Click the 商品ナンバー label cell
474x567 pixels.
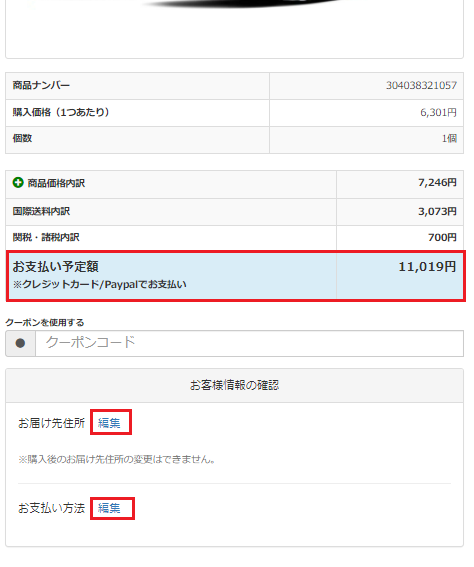(x=137, y=86)
